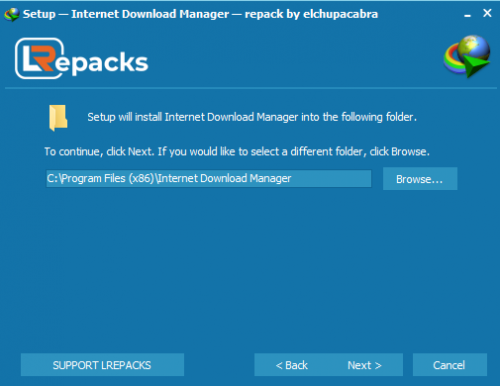Click the setup title bar icon
The height and width of the screenshot is (386, 500).
pyautogui.click(x=12, y=14)
